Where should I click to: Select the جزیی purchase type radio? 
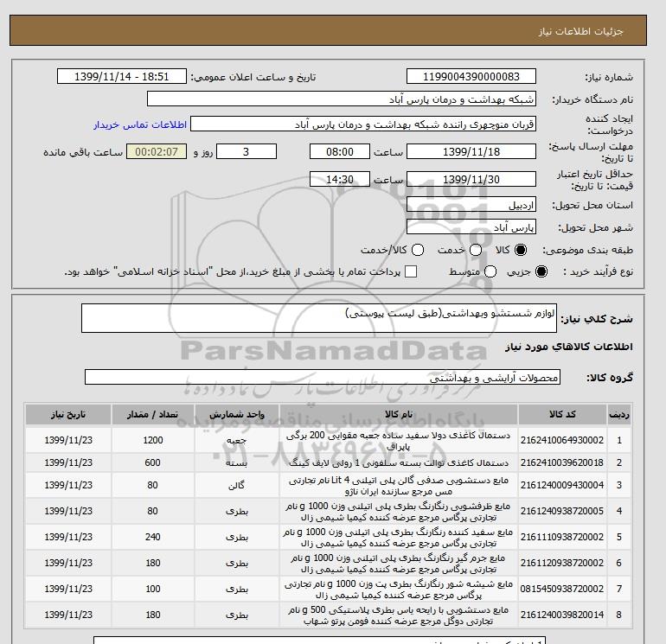(x=541, y=271)
